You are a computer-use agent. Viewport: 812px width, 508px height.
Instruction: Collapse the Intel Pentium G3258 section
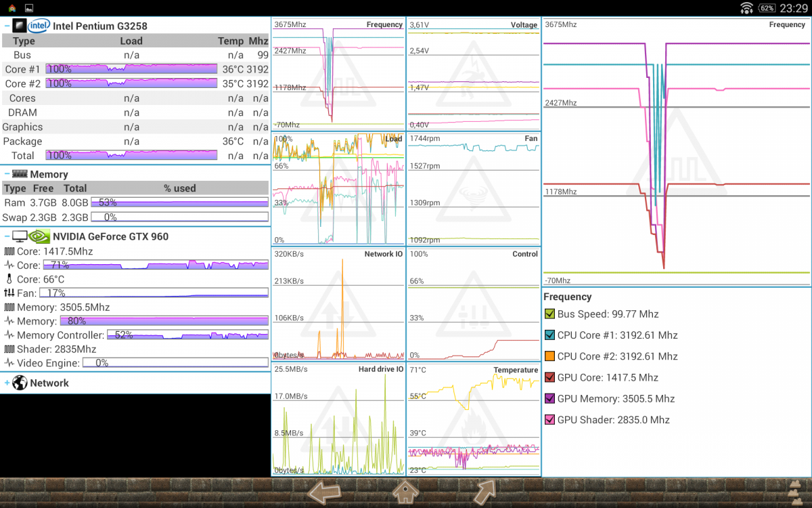click(x=7, y=26)
